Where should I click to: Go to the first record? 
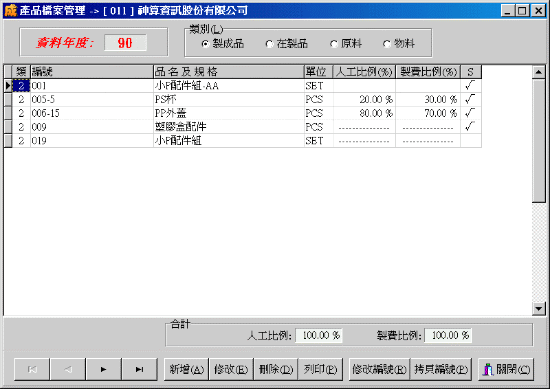(x=32, y=369)
